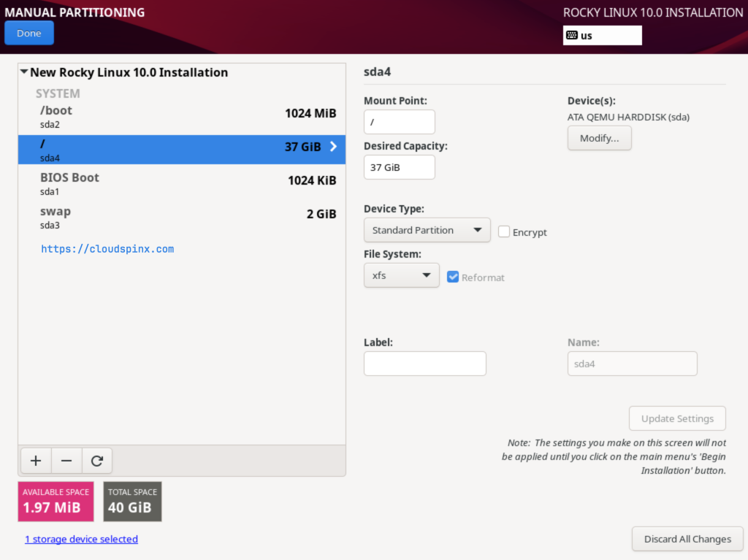Enable the Encrypt checkbox

(x=504, y=231)
